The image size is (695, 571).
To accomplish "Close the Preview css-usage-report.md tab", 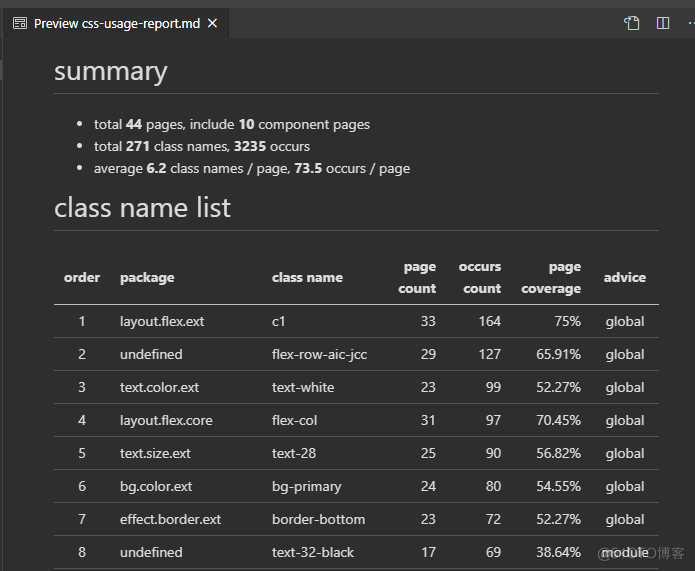I will (x=212, y=23).
